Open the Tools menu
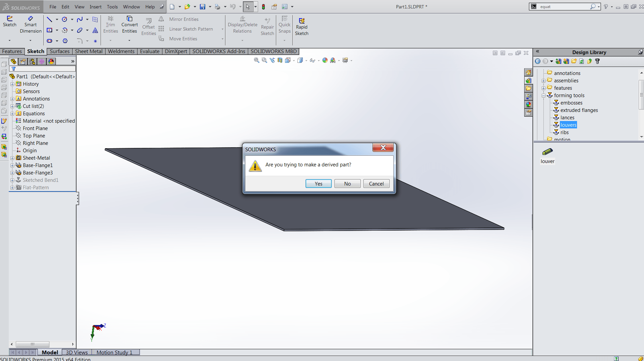The image size is (644, 361). click(112, 6)
